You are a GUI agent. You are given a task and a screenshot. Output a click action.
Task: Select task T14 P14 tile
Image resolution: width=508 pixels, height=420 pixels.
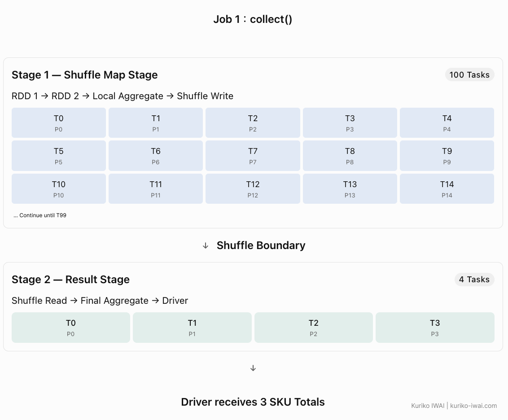tap(447, 189)
